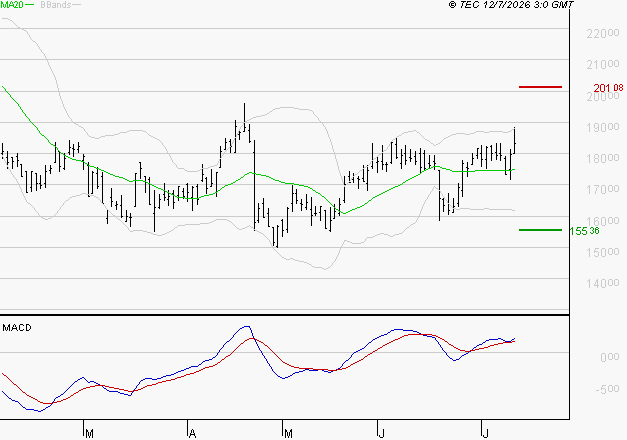Click the 201.08 red price label
627x440 pixels.
[608, 88]
